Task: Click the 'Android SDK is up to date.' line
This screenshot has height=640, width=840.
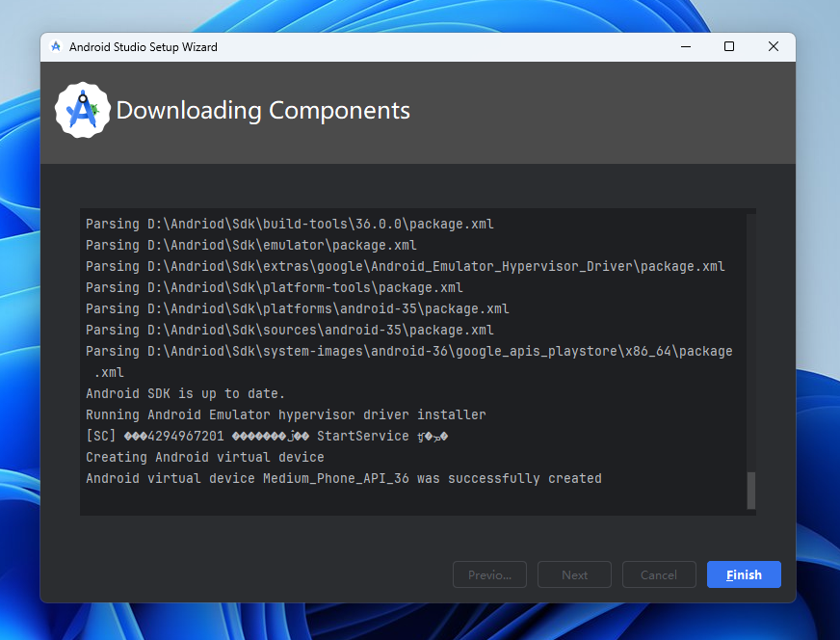Action: pyautogui.click(x=185, y=393)
